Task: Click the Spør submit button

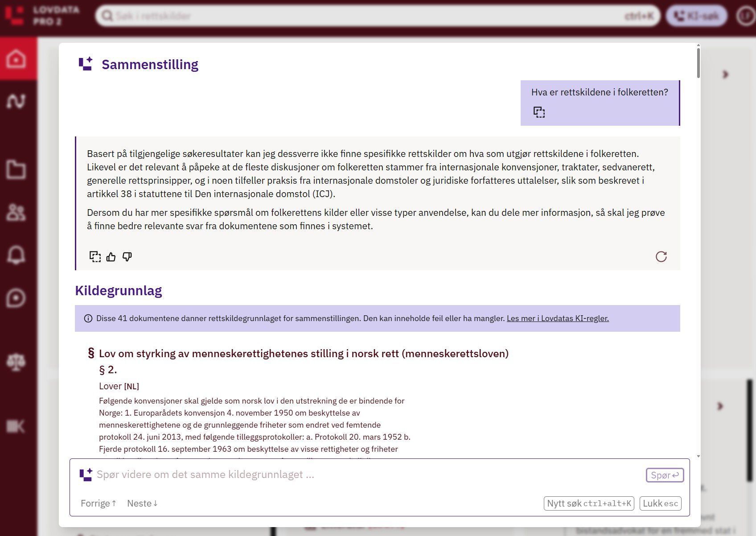Action: pos(665,475)
